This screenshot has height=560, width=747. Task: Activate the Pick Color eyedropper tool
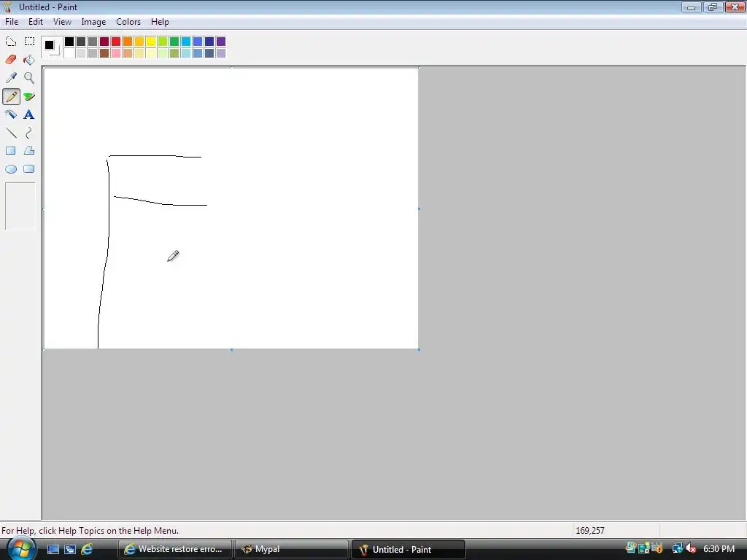click(11, 77)
